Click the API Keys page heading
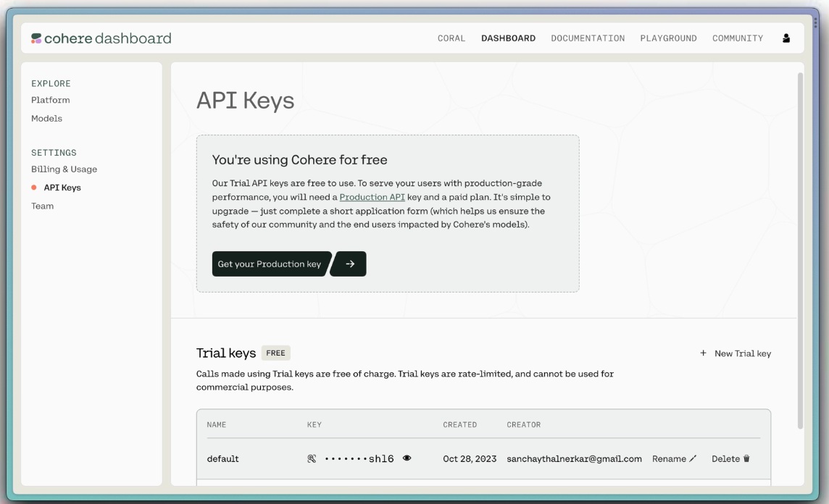 tap(246, 101)
